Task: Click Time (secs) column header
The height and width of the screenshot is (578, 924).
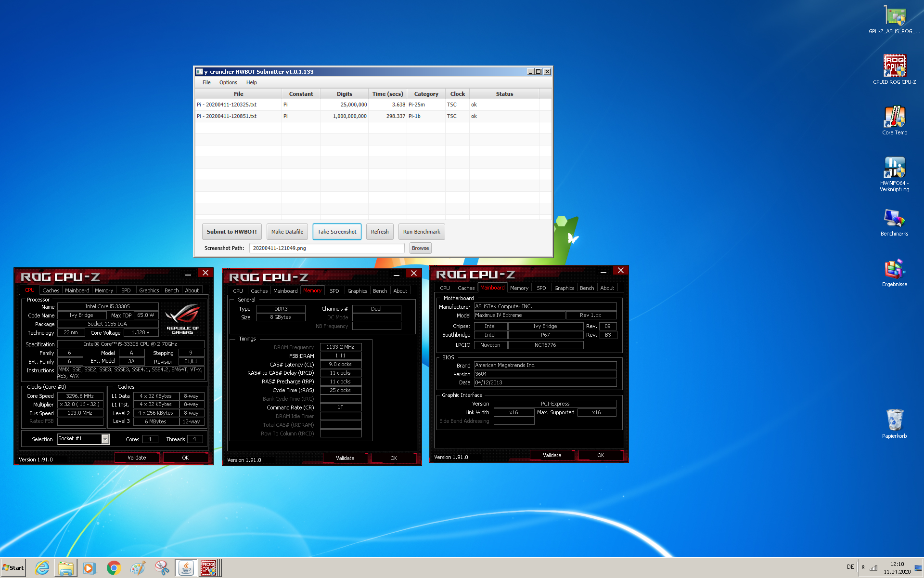Action: (x=388, y=94)
